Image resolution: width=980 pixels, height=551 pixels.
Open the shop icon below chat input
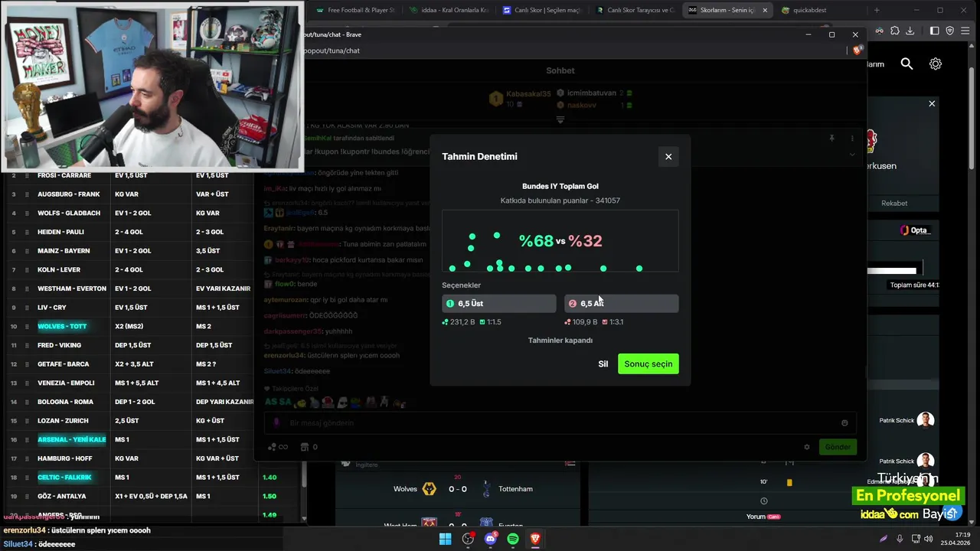[305, 447]
